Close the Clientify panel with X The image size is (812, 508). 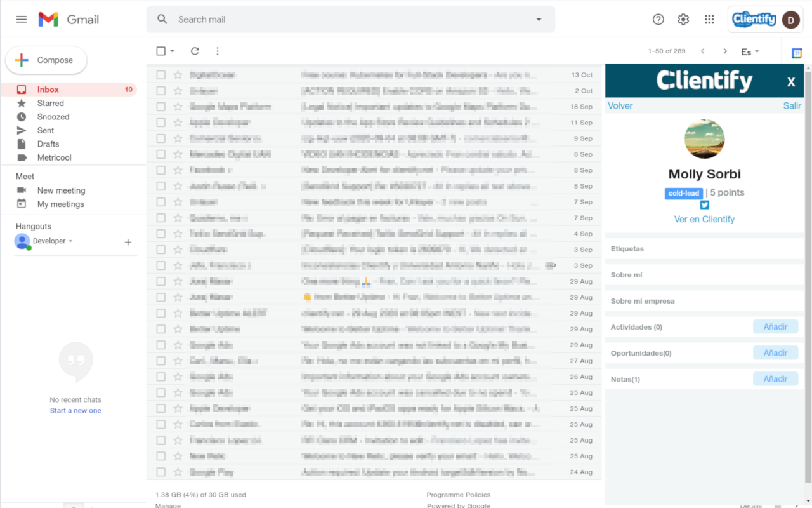[x=791, y=82]
